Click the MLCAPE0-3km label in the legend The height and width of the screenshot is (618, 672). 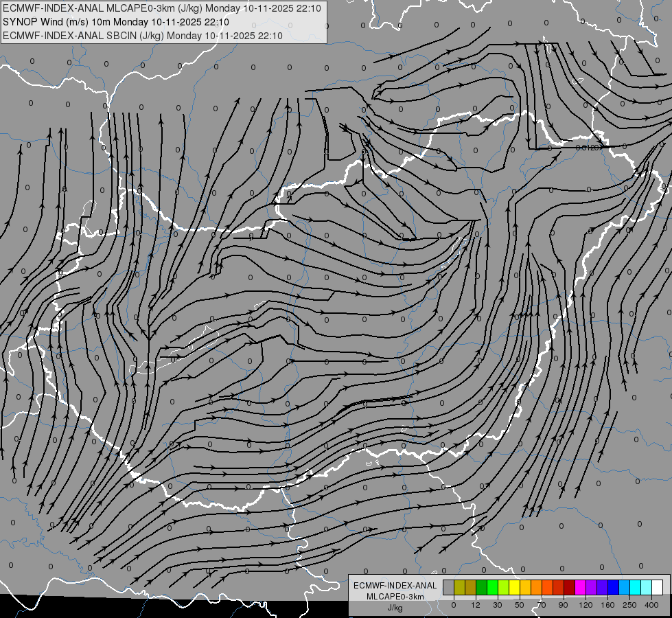click(395, 597)
